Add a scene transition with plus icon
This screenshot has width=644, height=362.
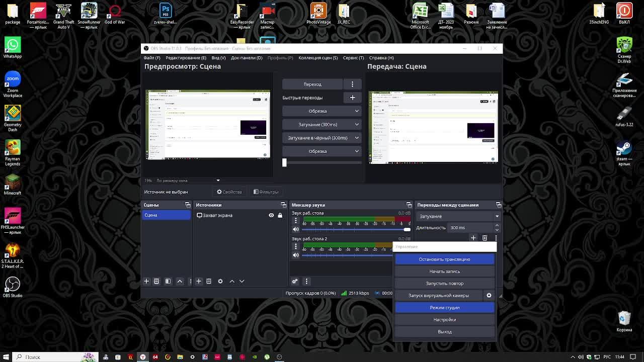473,238
